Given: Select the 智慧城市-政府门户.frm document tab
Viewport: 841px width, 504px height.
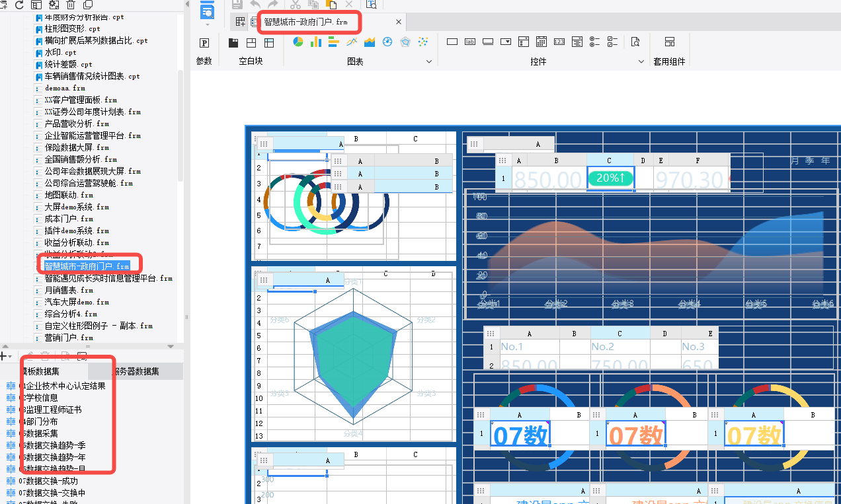Looking at the screenshot, I should pos(306,22).
